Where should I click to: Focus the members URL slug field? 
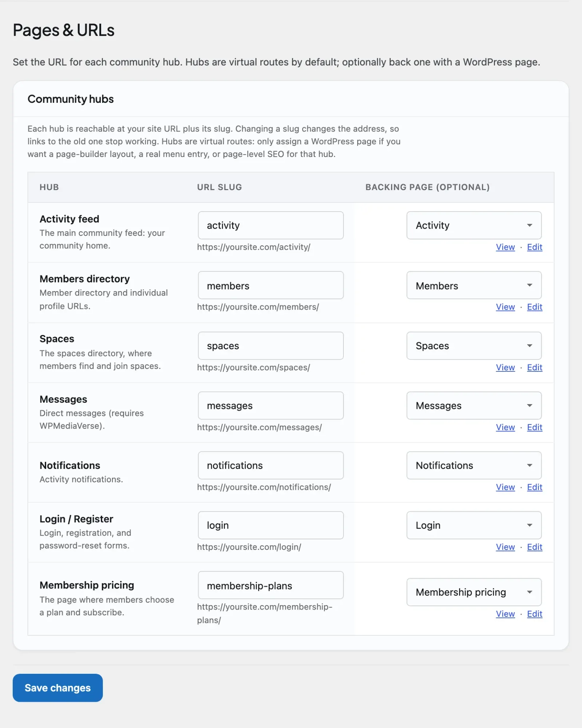[x=271, y=285]
